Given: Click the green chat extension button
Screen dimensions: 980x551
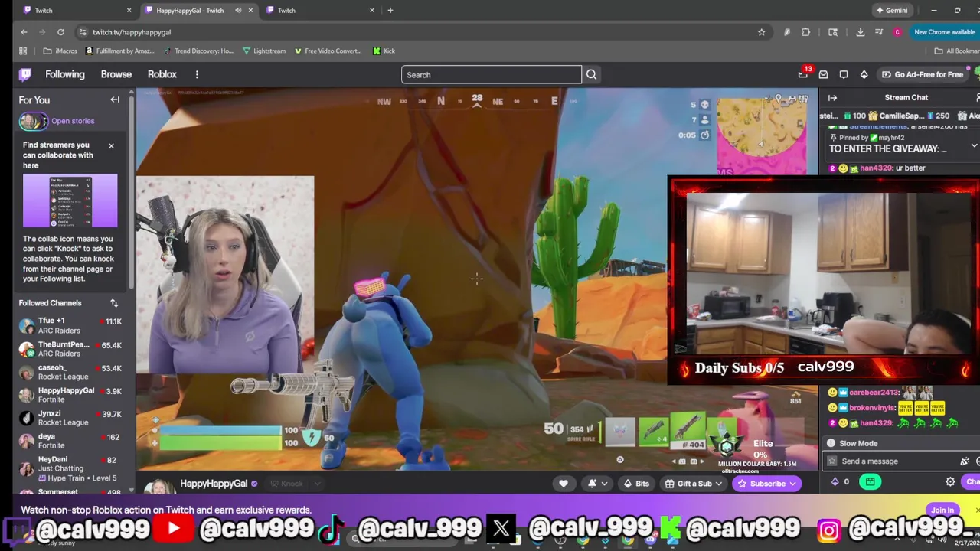Looking at the screenshot, I should pyautogui.click(x=870, y=481).
